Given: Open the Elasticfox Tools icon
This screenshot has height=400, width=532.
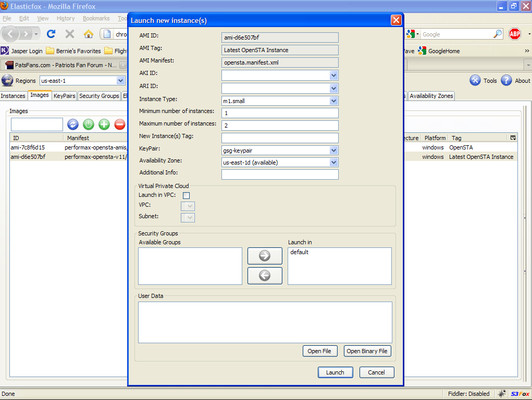Looking at the screenshot, I should click(x=475, y=80).
